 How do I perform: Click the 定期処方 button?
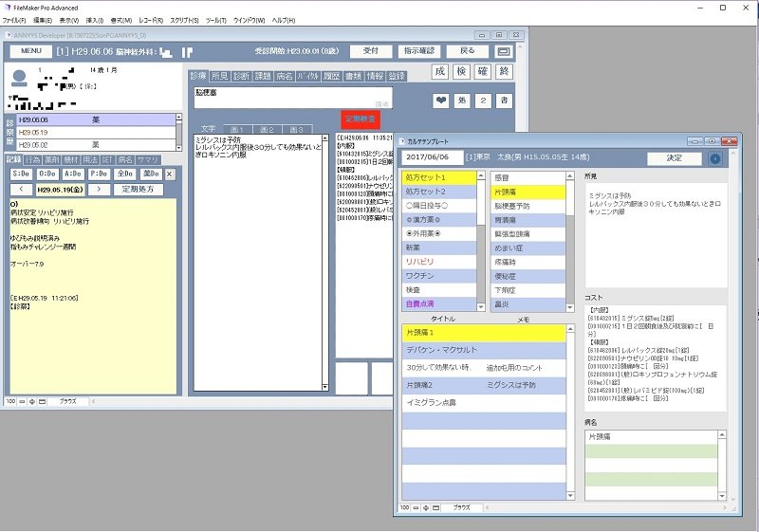(138, 189)
